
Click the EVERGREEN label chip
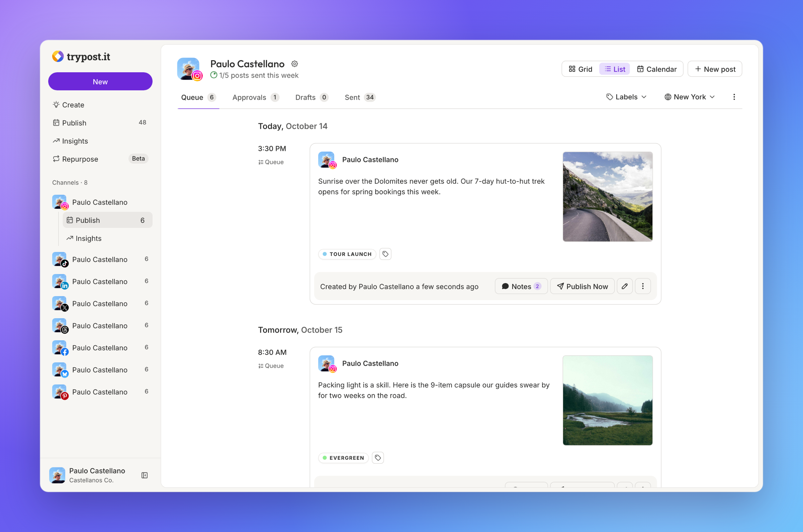pyautogui.click(x=343, y=458)
